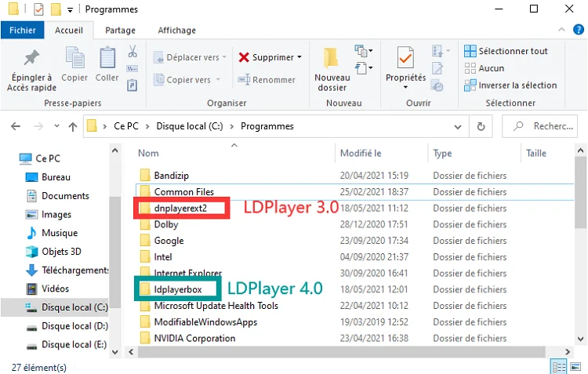Open Bureau in the navigation pane
This screenshot has height=374, width=588.
coord(56,177)
